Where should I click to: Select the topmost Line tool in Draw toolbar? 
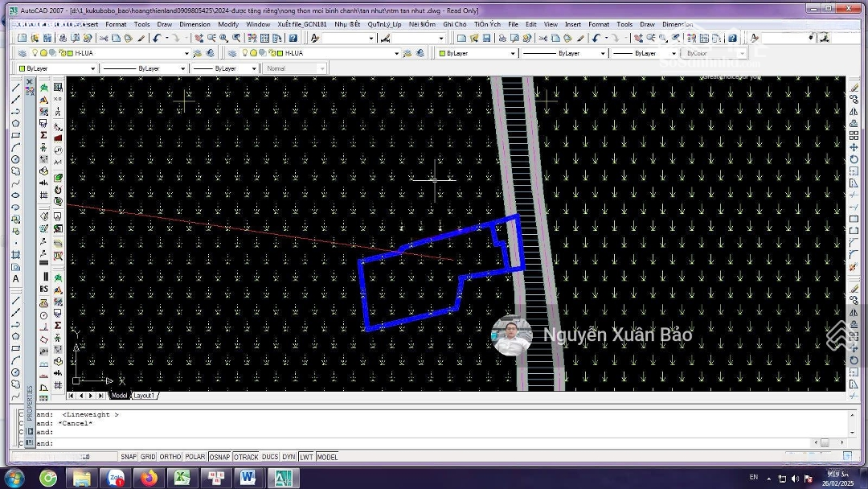(x=15, y=88)
